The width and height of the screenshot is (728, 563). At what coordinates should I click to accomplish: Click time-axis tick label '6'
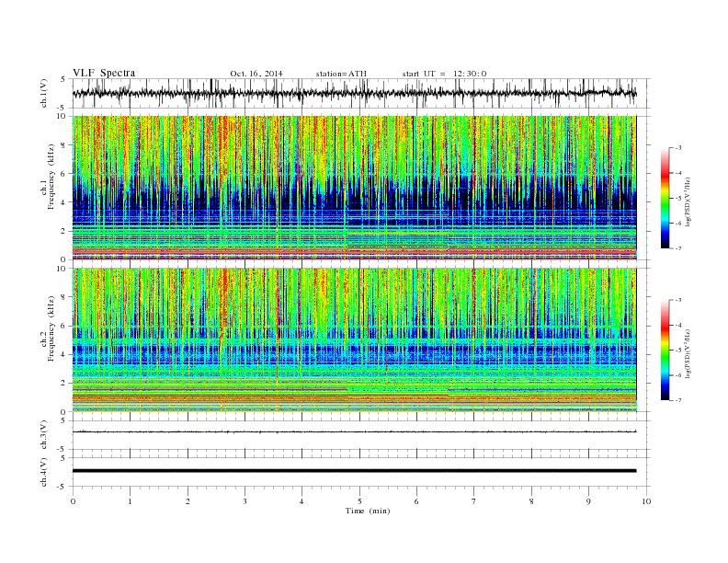coord(416,501)
